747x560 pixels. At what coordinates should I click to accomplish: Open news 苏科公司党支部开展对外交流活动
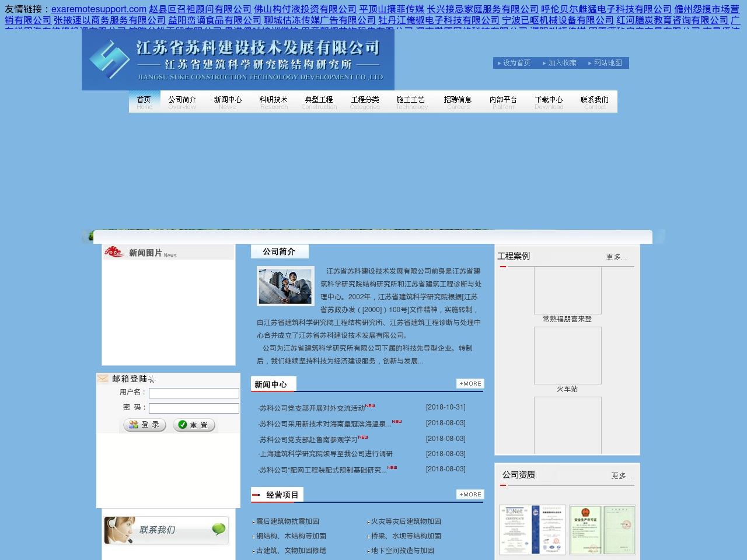tap(312, 408)
